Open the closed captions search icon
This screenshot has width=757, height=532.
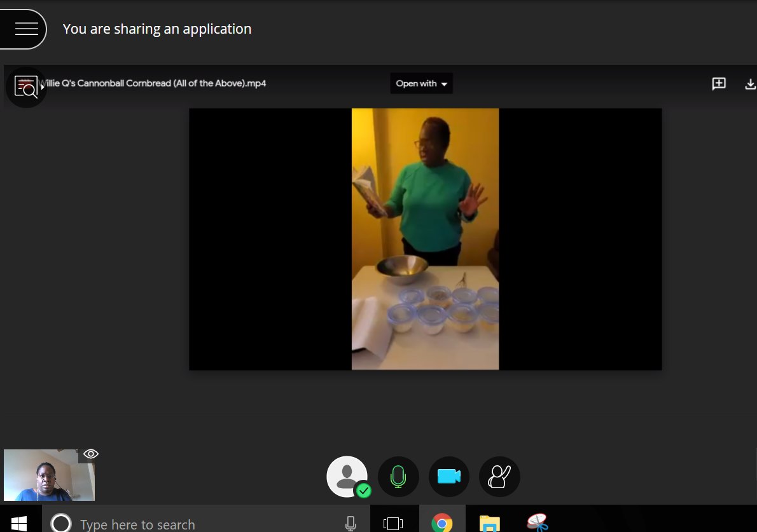(26, 87)
